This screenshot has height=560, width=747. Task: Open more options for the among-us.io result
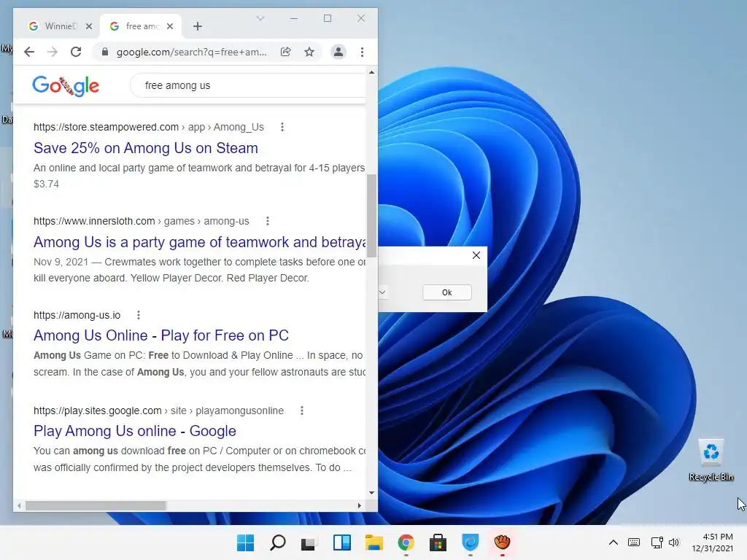[x=138, y=315]
